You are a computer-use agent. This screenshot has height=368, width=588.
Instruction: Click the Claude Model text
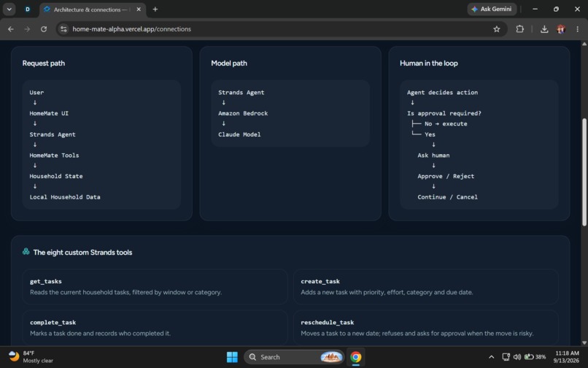point(239,134)
